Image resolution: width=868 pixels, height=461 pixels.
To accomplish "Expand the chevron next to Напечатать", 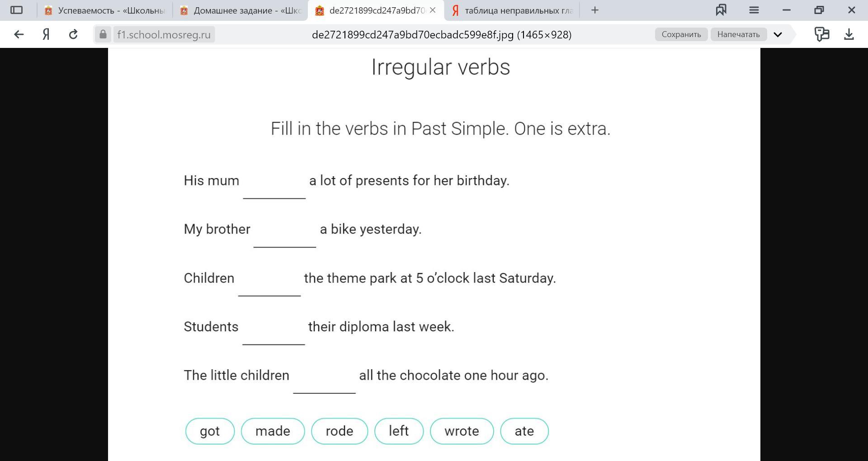I will 778,34.
